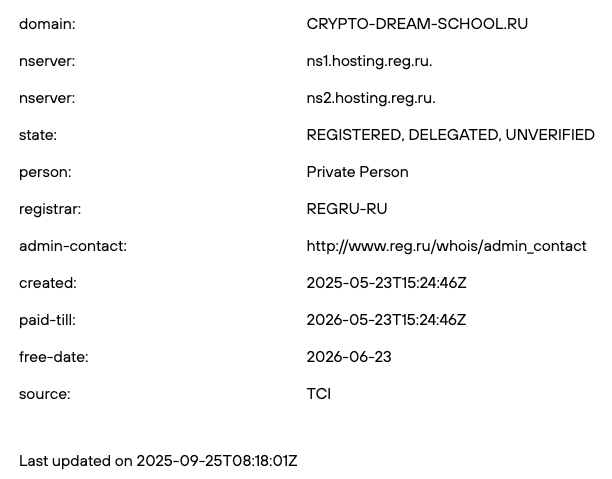The height and width of the screenshot is (479, 612).
Task: Click the "domain:" field label
Action: tap(47, 24)
